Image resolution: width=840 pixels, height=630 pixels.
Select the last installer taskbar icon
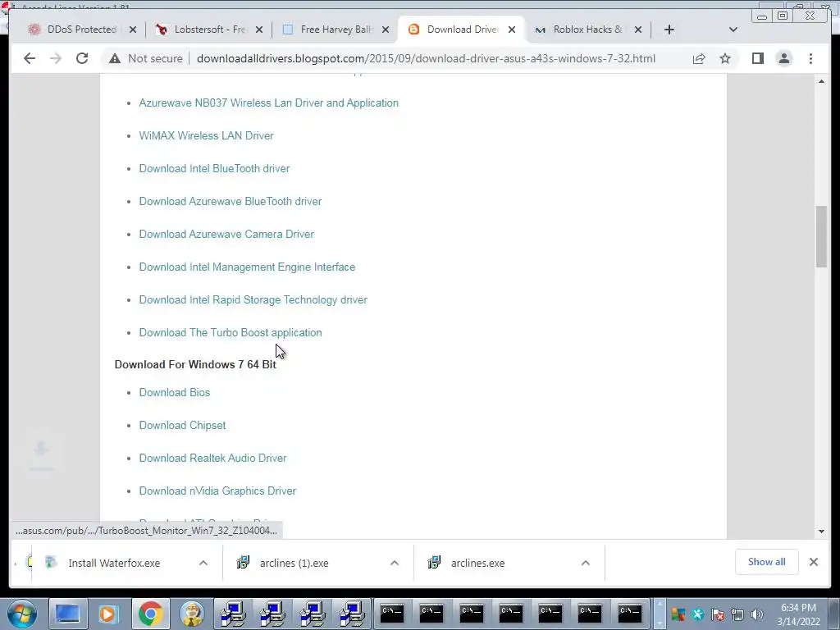pyautogui.click(x=353, y=614)
